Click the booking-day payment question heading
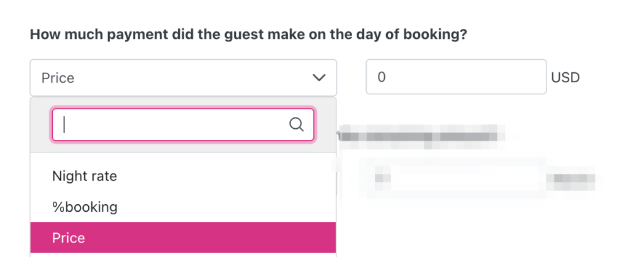The width and height of the screenshot is (644, 257). click(248, 34)
